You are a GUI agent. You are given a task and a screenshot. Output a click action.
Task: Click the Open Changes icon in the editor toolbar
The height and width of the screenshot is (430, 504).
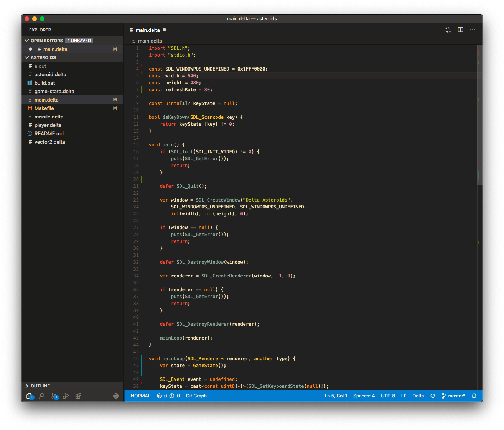(x=448, y=30)
